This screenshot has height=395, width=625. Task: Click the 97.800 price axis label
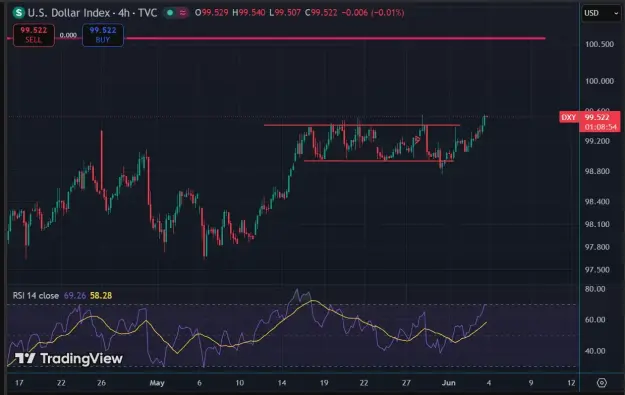[x=597, y=247]
